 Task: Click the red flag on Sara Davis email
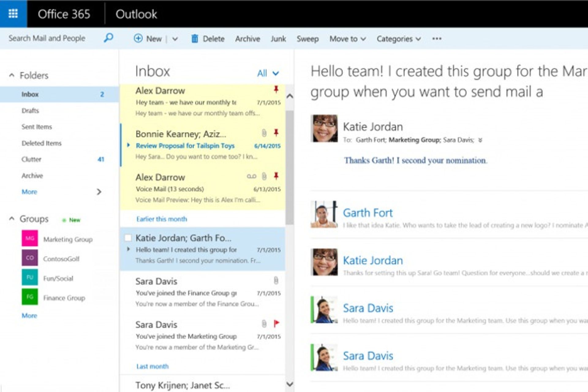pos(276,323)
